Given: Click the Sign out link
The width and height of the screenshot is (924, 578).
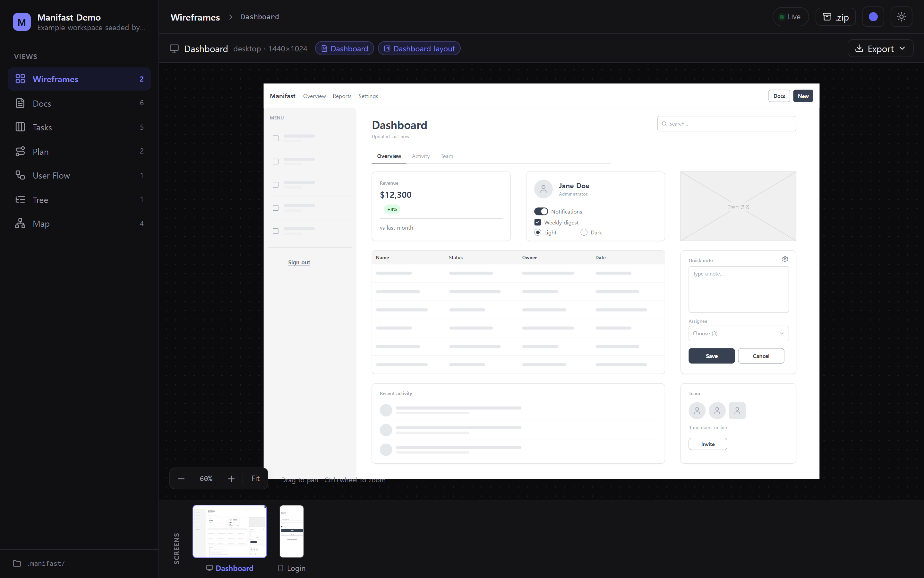Looking at the screenshot, I should [x=299, y=262].
